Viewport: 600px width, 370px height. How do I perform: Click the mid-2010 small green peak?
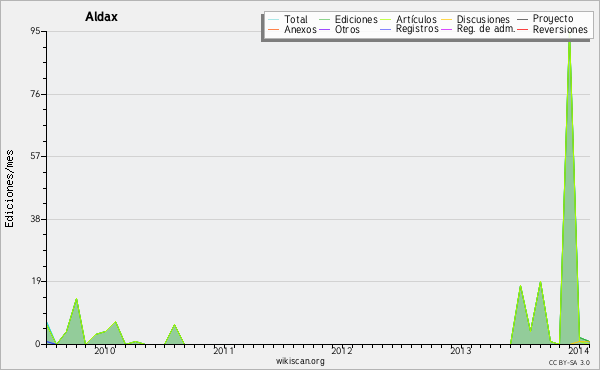pyautogui.click(x=174, y=334)
